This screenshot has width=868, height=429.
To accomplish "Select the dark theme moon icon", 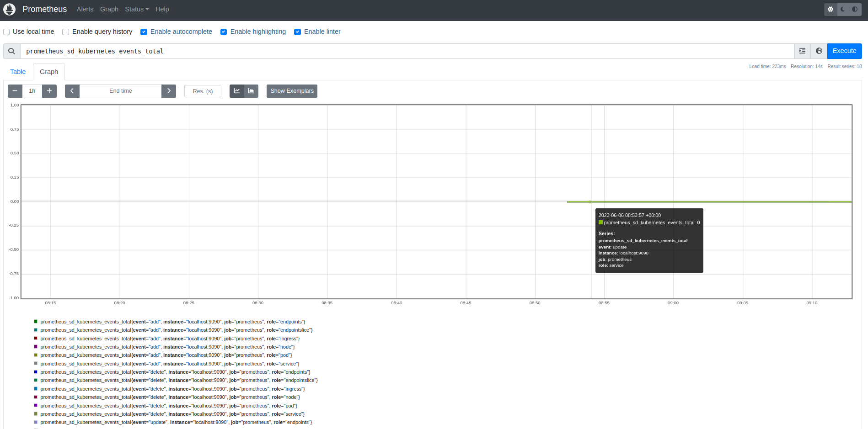I will (x=843, y=9).
